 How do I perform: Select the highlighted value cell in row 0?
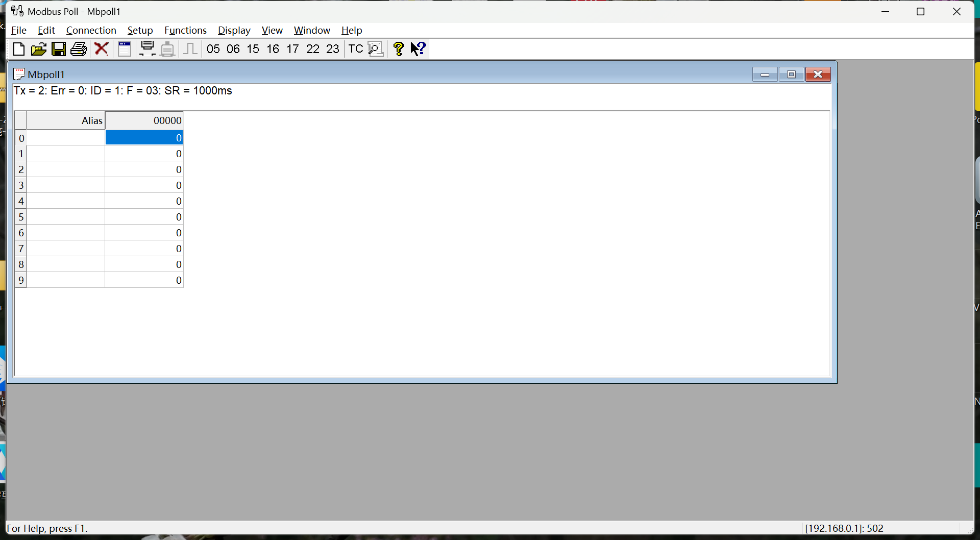point(144,138)
